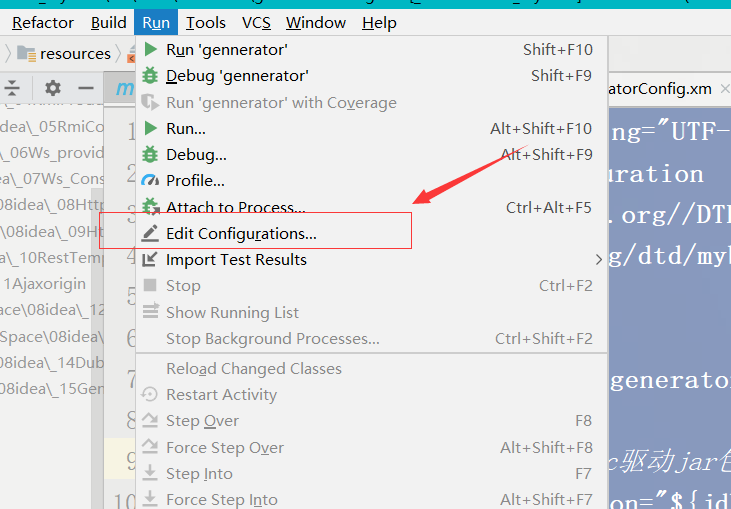The width and height of the screenshot is (731, 509).
Task: Select Run... from the menu
Action: [372, 128]
